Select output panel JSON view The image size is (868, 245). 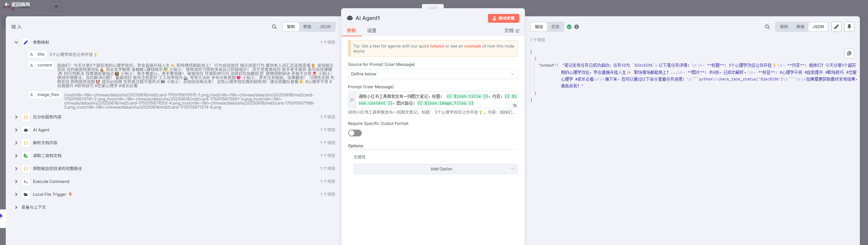[x=818, y=27]
